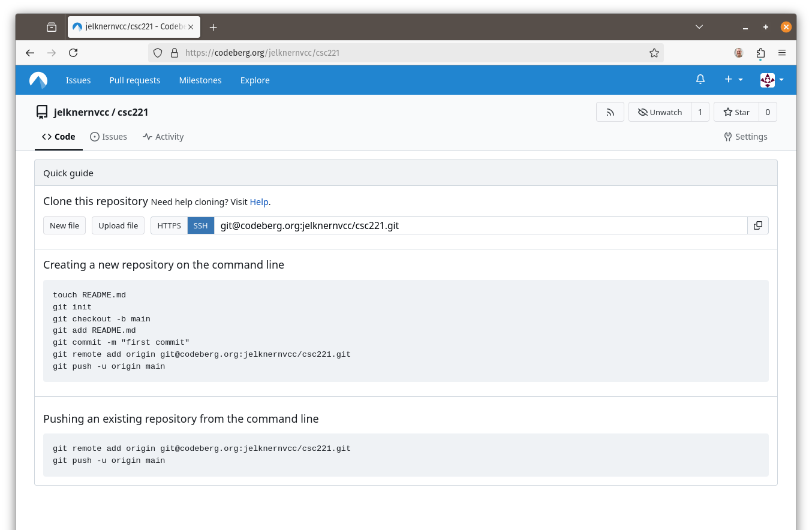The image size is (812, 530).
Task: Open Pull requests in top navigation
Action: tap(135, 80)
